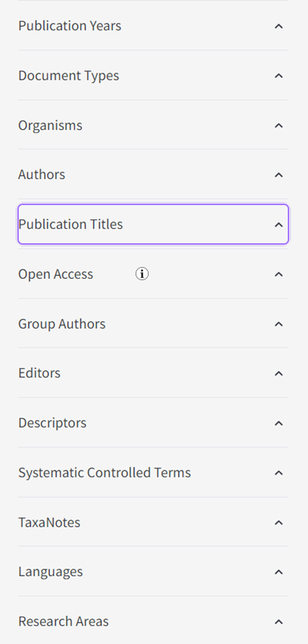Expand the Organisms filter chevron

point(279,125)
